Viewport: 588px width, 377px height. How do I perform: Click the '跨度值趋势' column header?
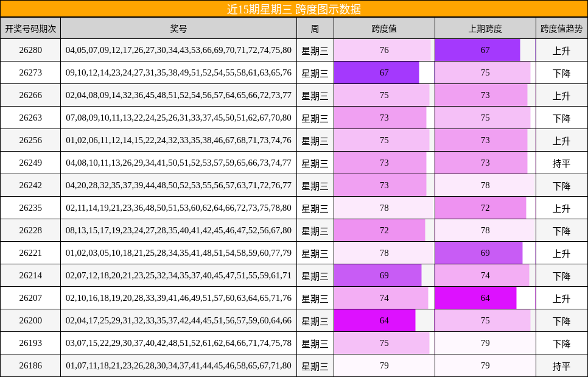coord(562,29)
